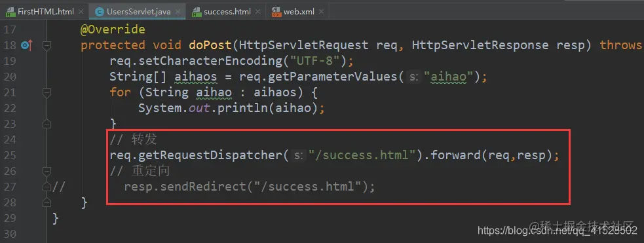Collapse the for loop fold on line 21
Image resolution: width=644 pixels, height=243 pixels.
[47, 93]
